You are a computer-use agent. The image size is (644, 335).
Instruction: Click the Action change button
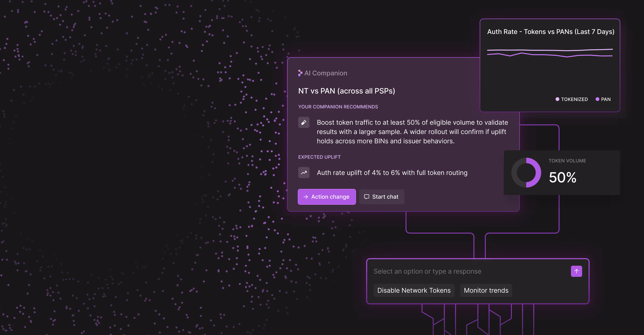327,197
